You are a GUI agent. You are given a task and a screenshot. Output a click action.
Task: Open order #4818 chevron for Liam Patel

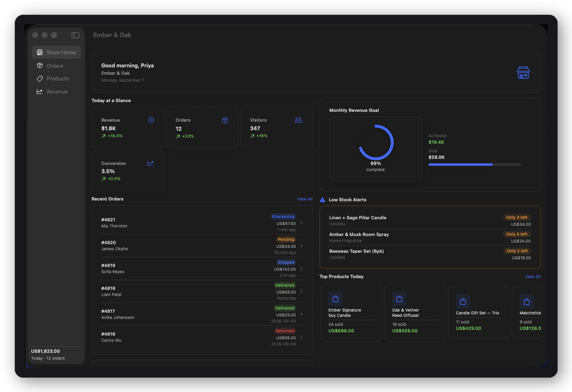tap(302, 292)
